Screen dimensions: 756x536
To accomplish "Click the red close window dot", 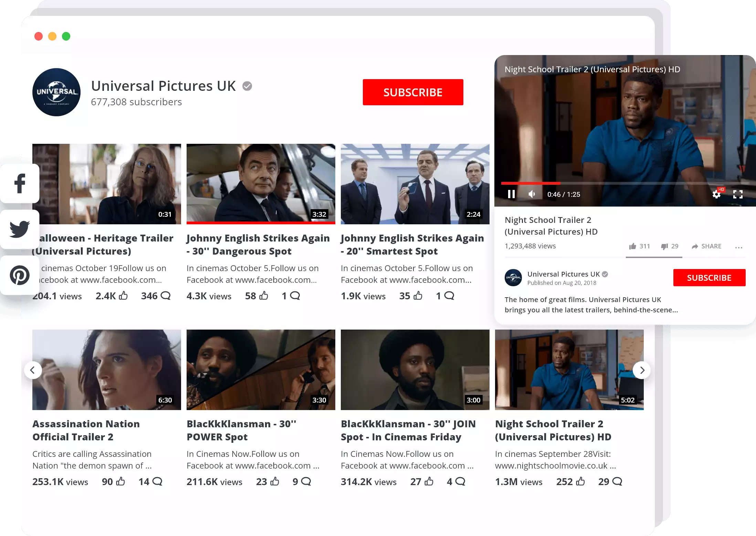I will pyautogui.click(x=39, y=36).
